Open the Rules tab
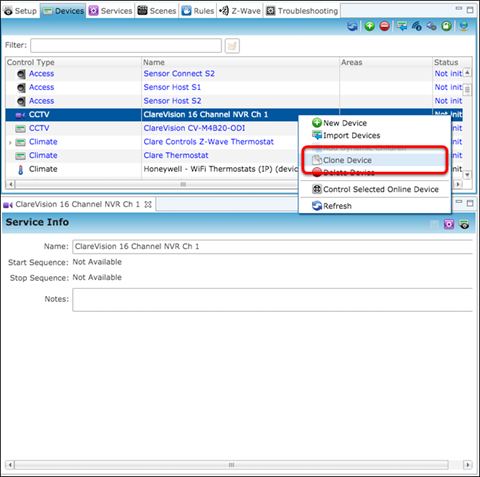The image size is (480, 477). pos(198,11)
